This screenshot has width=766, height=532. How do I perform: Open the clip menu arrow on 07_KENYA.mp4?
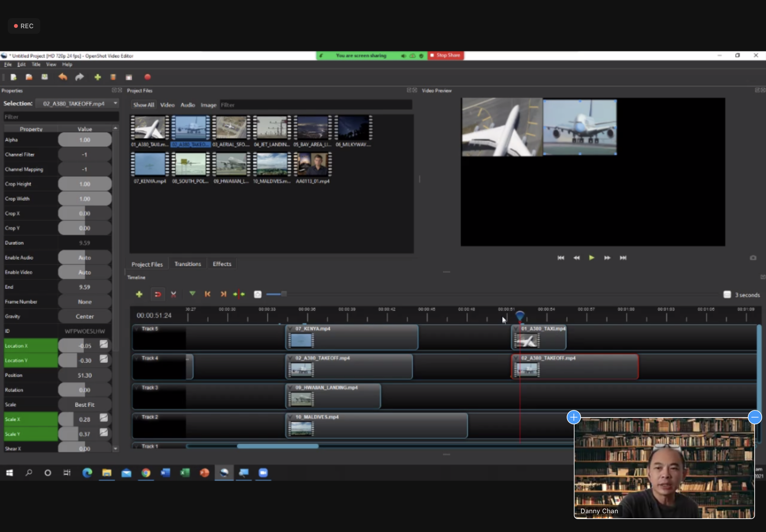point(290,329)
